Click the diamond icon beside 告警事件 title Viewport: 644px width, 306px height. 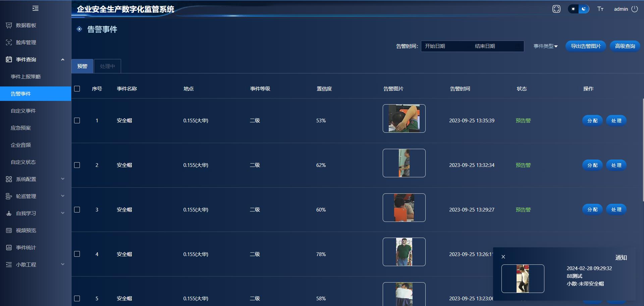(x=79, y=29)
